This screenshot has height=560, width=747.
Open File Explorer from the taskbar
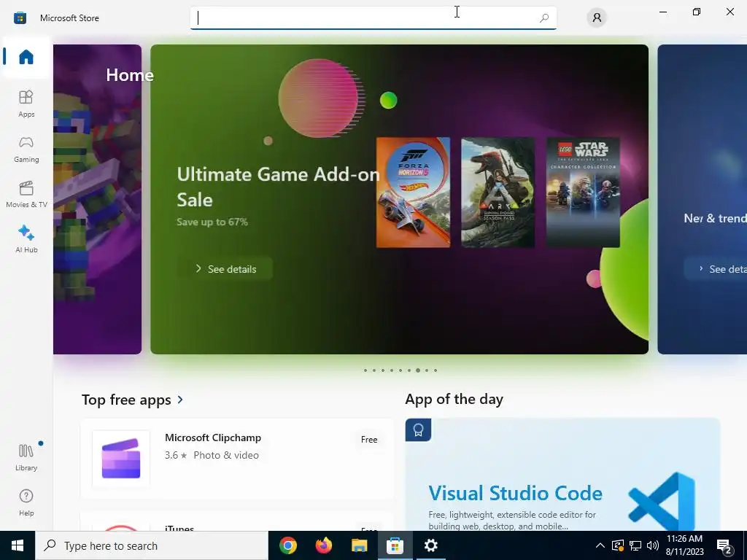(x=359, y=545)
